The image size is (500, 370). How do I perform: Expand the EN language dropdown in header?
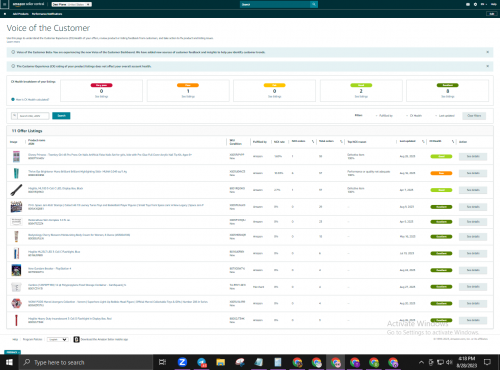click(x=483, y=4)
